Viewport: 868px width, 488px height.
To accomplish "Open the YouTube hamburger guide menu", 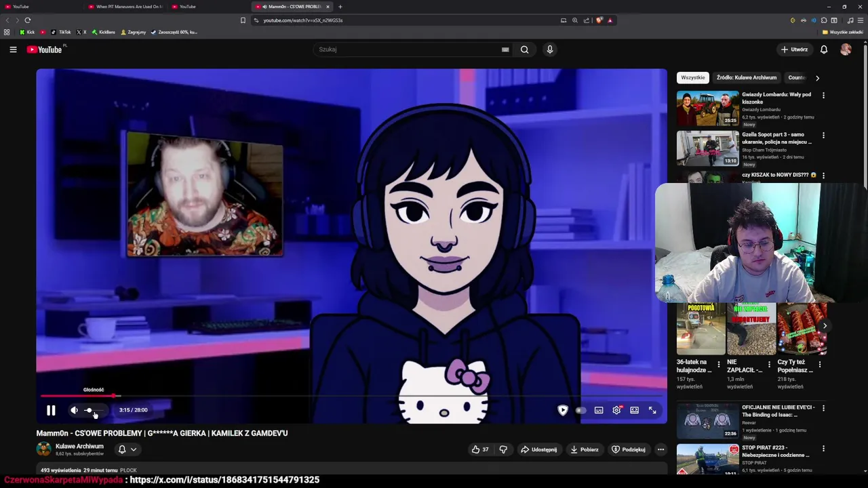I will [x=13, y=49].
